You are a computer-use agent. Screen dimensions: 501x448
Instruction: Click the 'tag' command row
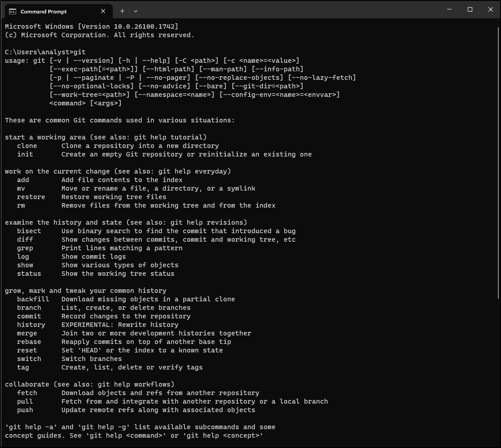110,368
